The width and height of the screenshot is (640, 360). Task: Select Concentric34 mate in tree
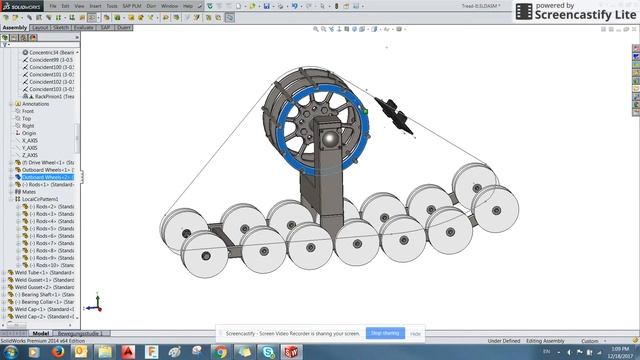[51, 52]
